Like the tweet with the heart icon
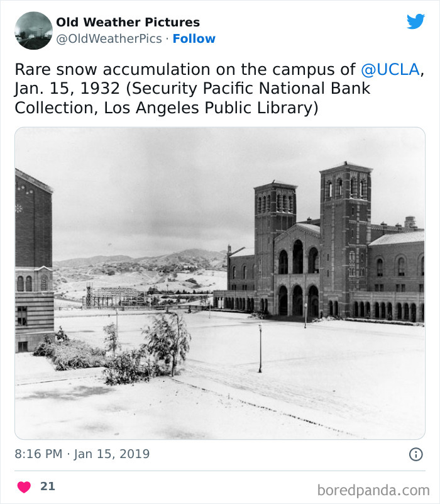Viewport: 440px width, 504px height. pos(24,486)
